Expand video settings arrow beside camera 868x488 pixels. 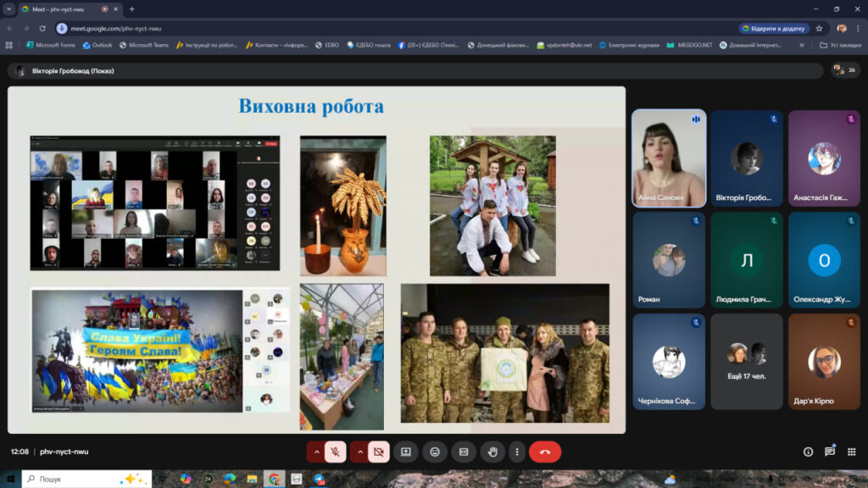[x=359, y=452]
